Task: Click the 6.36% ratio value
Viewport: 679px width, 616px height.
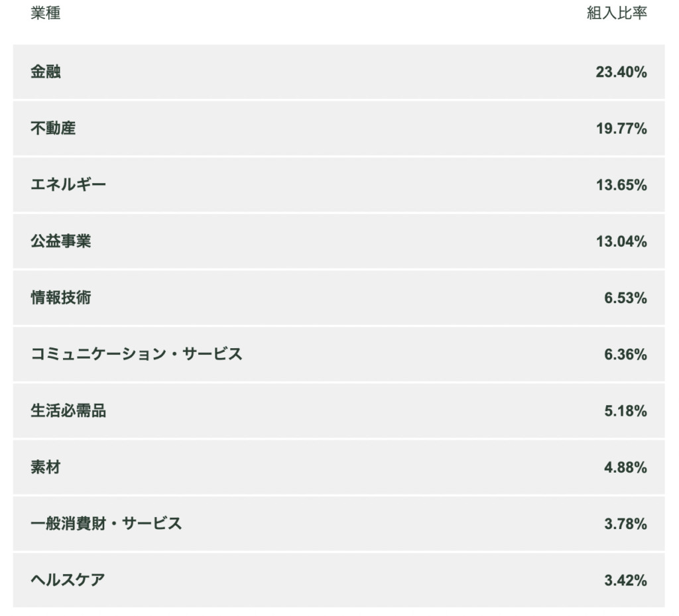Action: (x=625, y=355)
